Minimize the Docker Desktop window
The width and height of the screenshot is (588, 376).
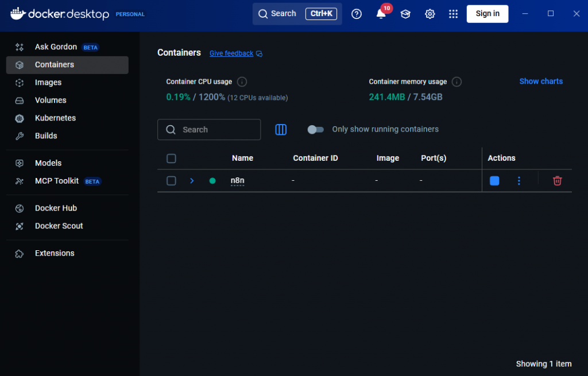tap(525, 14)
